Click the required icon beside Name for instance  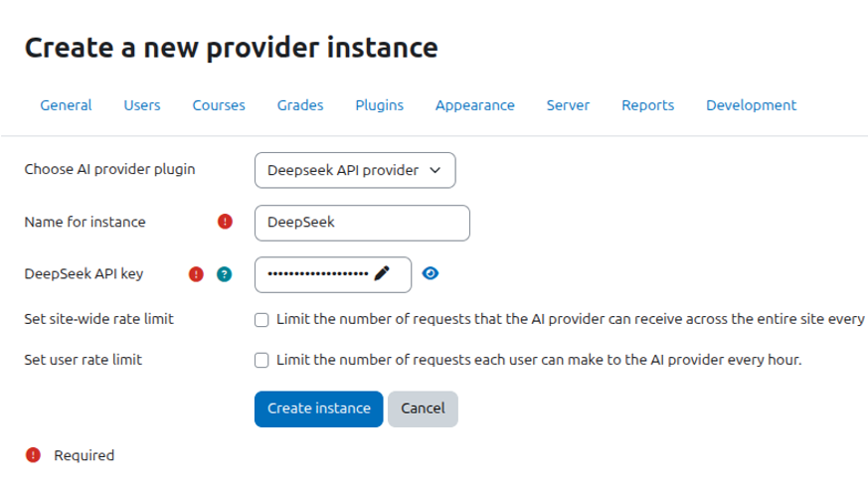pyautogui.click(x=225, y=222)
